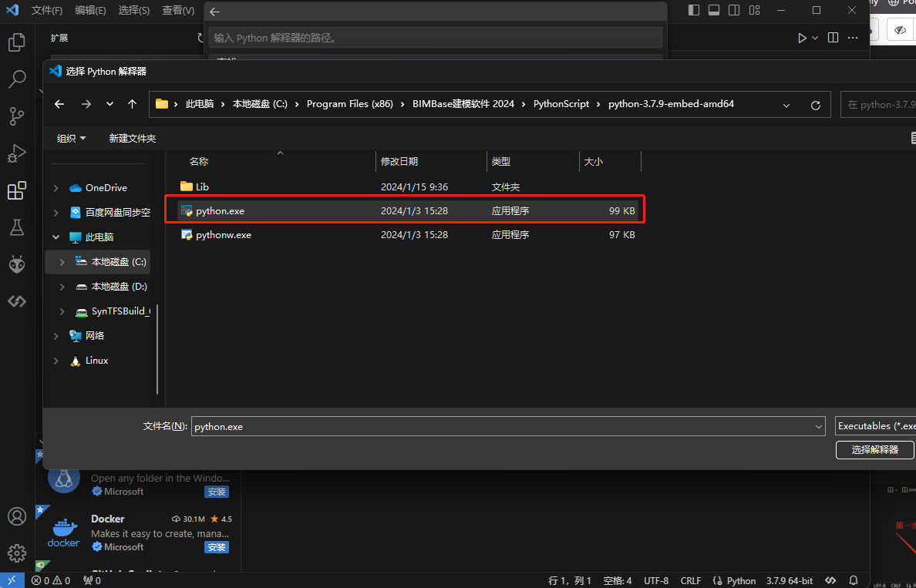Open the Testing flask view
Screen dimensions: 916x588
(17, 227)
